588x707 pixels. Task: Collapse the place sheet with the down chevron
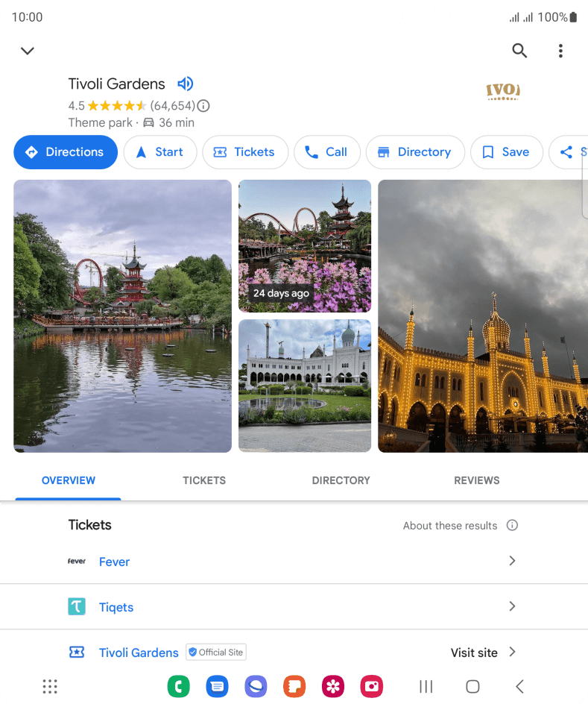pyautogui.click(x=28, y=51)
